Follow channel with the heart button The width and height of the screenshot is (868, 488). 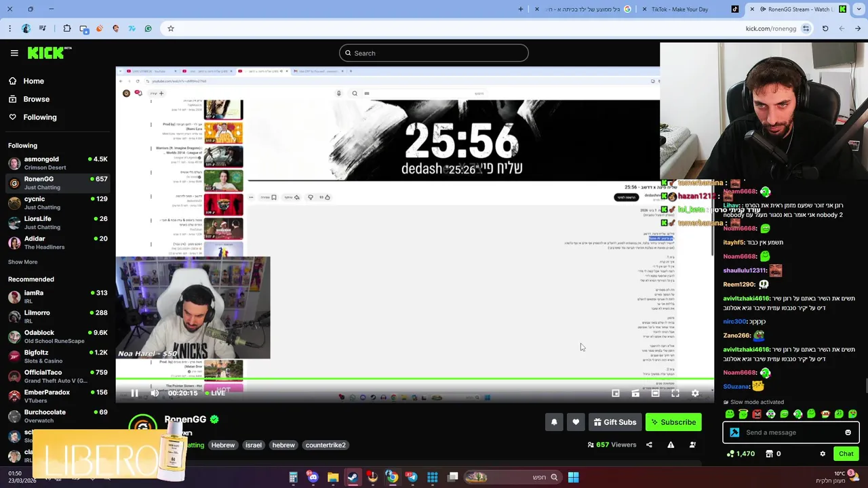coord(576,422)
